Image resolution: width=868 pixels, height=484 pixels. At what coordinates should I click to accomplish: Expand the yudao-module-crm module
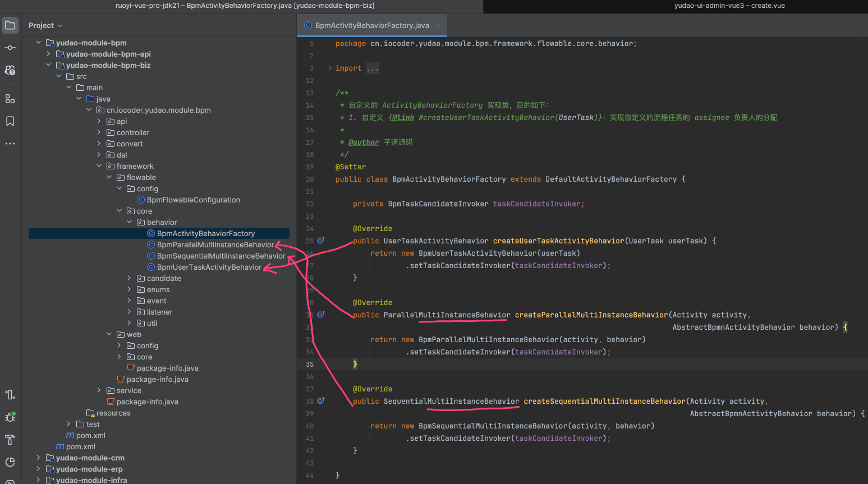coord(38,458)
